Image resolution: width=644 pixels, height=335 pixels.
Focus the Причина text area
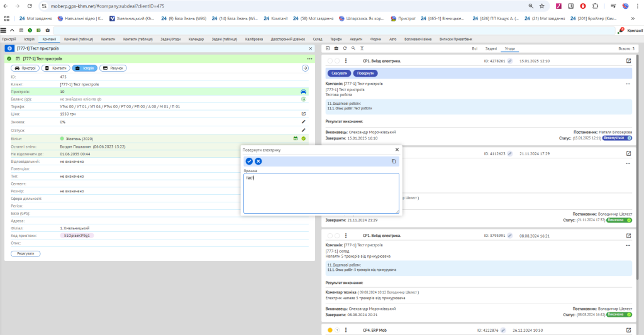pos(321,194)
